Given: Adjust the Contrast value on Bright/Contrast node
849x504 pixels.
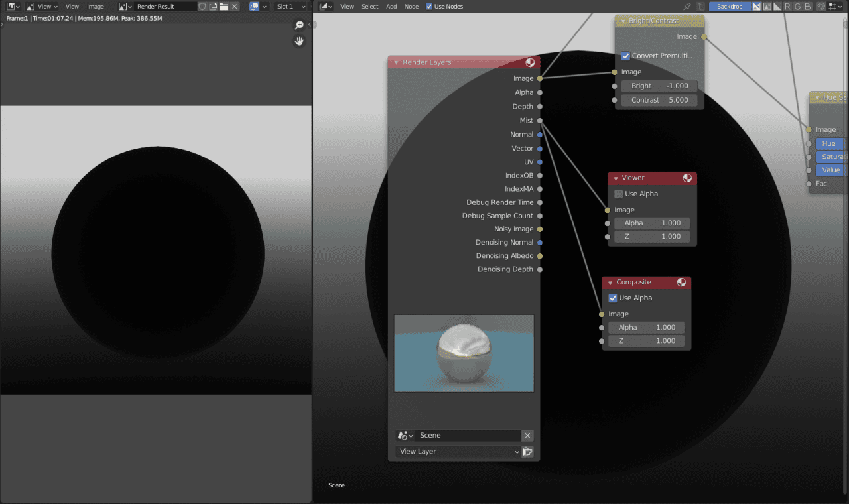Looking at the screenshot, I should point(659,99).
